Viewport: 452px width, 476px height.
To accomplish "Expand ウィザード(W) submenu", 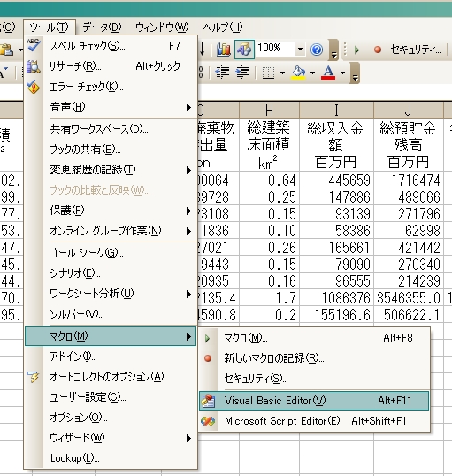I will [111, 438].
